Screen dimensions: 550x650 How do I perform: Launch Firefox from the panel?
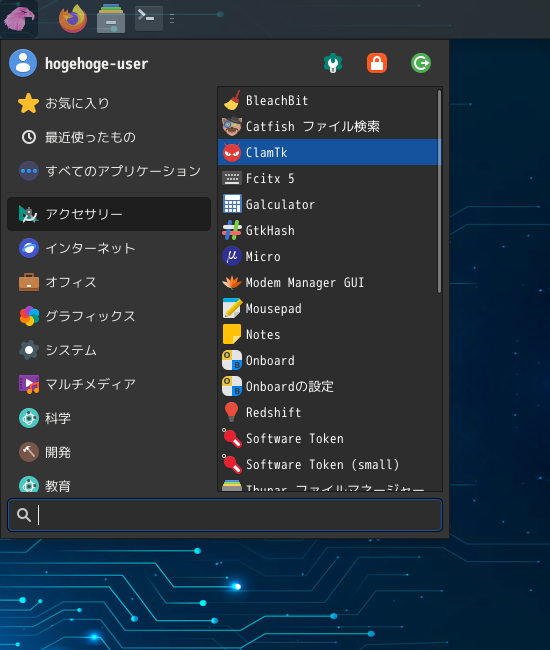click(x=73, y=19)
